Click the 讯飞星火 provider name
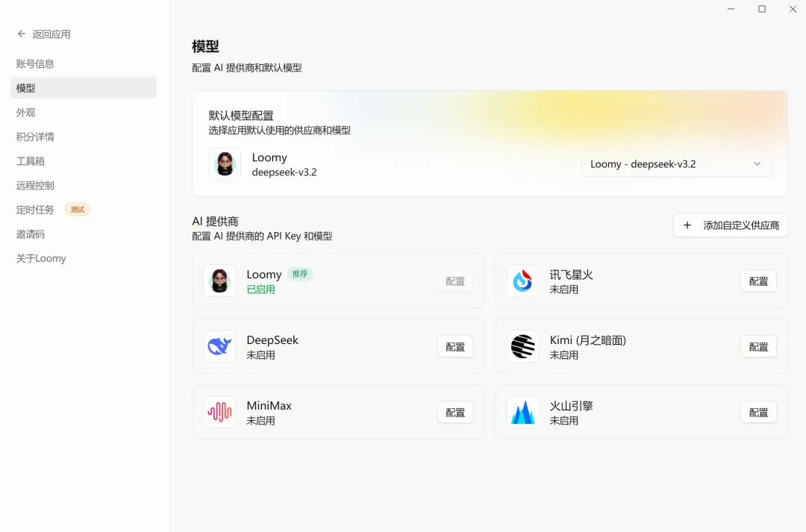806x532 pixels. (571, 275)
